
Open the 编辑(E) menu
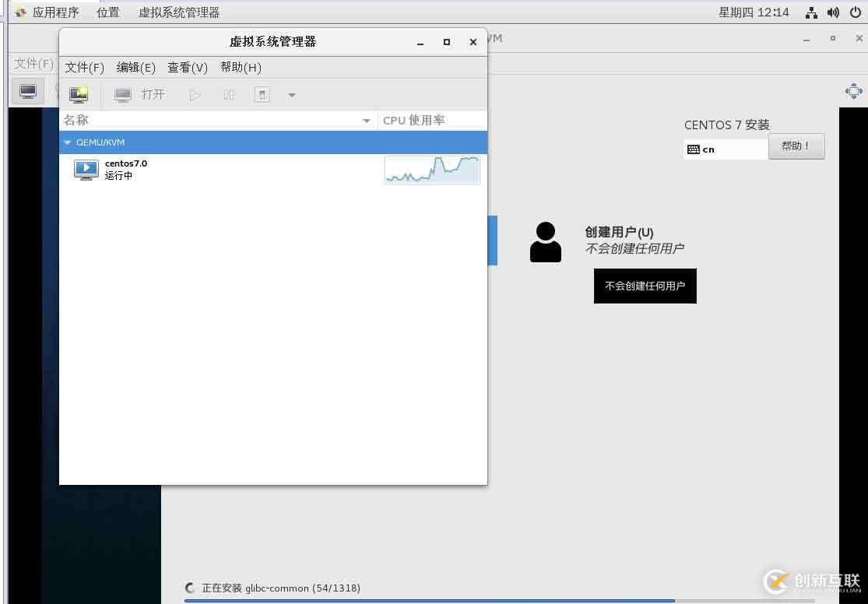point(135,68)
